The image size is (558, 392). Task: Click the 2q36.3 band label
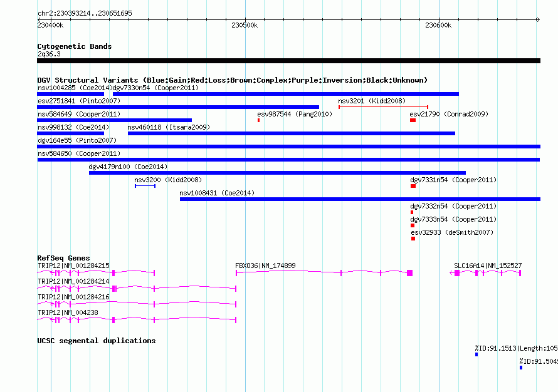[49, 54]
